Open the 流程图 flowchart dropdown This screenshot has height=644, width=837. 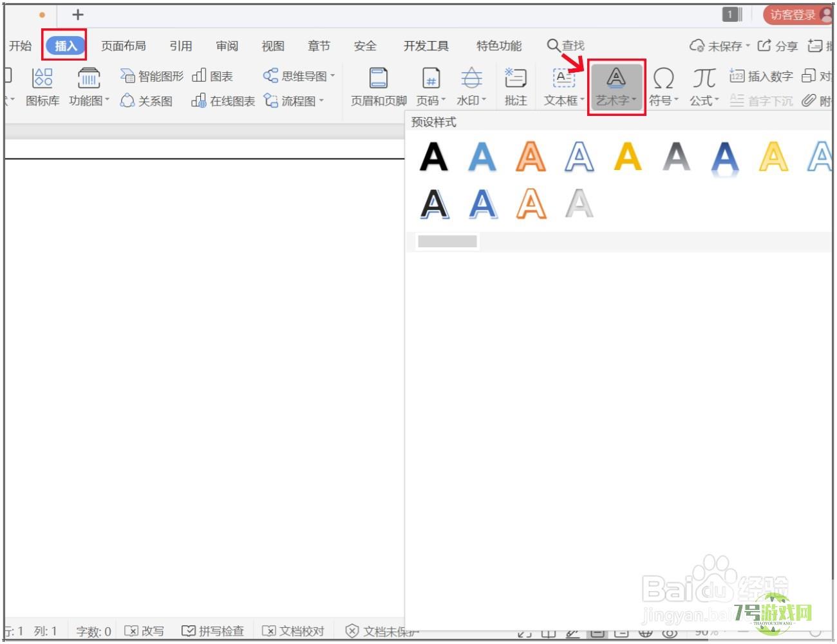[294, 101]
